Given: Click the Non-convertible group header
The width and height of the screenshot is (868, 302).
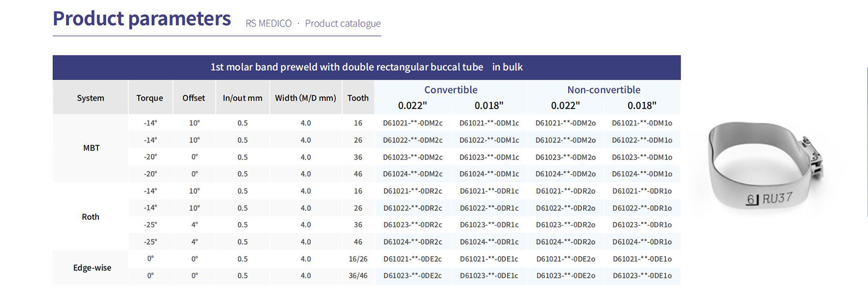Looking at the screenshot, I should coord(604,89).
